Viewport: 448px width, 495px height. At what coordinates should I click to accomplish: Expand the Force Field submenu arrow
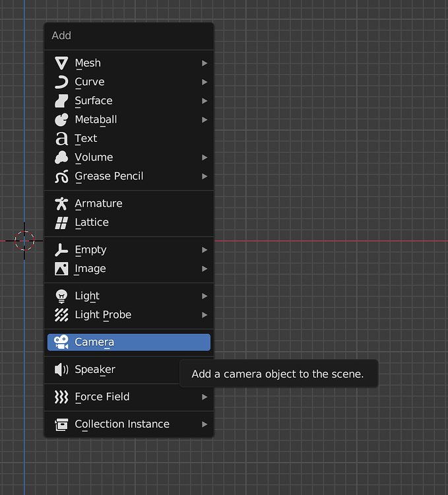(x=205, y=397)
